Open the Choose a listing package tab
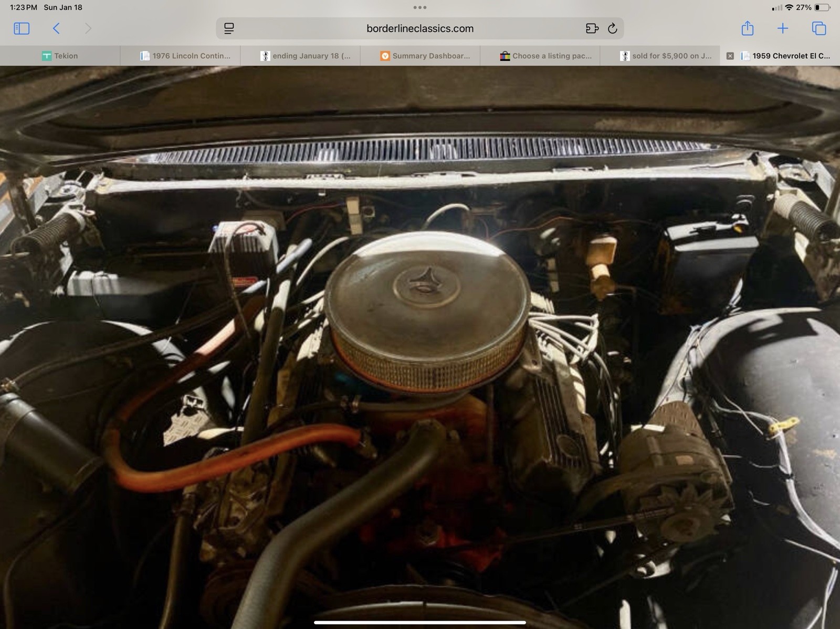Screen dimensions: 840x629 (546, 56)
